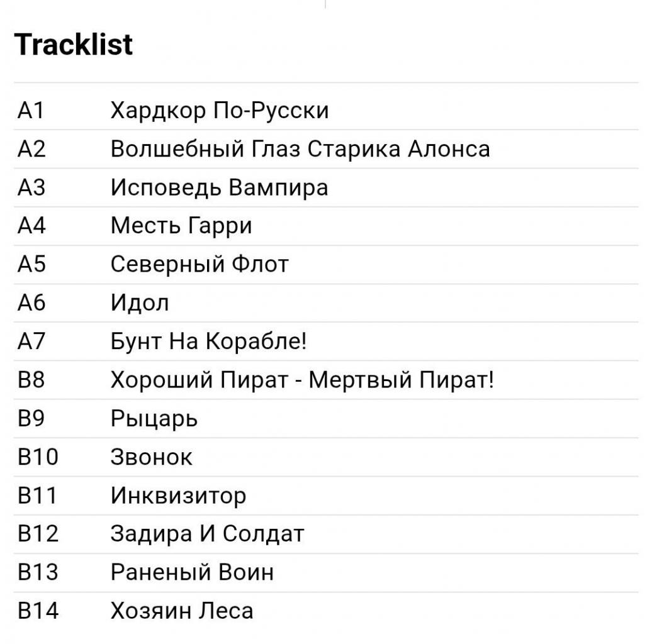Select the song Месть Гарри

[181, 225]
